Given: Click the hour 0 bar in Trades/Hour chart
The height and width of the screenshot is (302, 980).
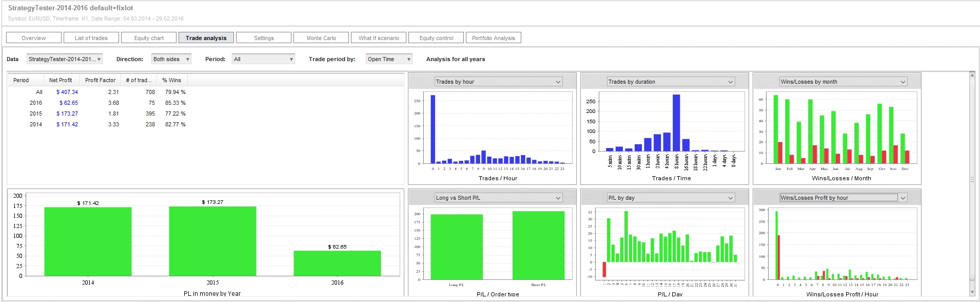Looking at the screenshot, I should [433, 129].
